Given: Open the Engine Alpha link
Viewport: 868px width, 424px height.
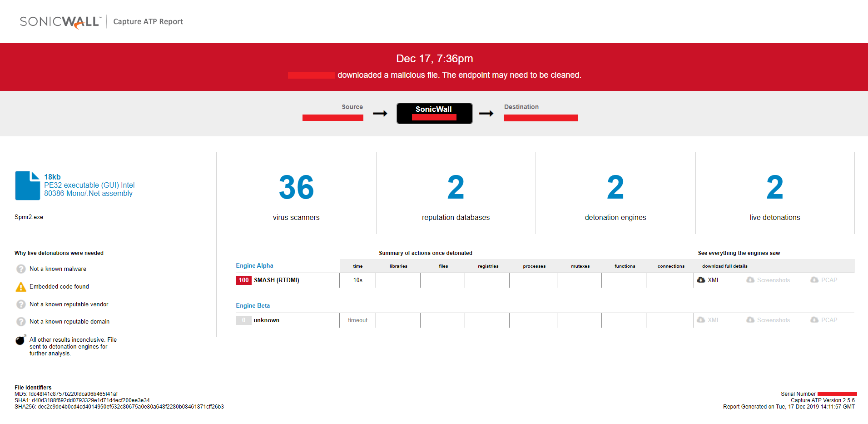Looking at the screenshot, I should pyautogui.click(x=254, y=266).
